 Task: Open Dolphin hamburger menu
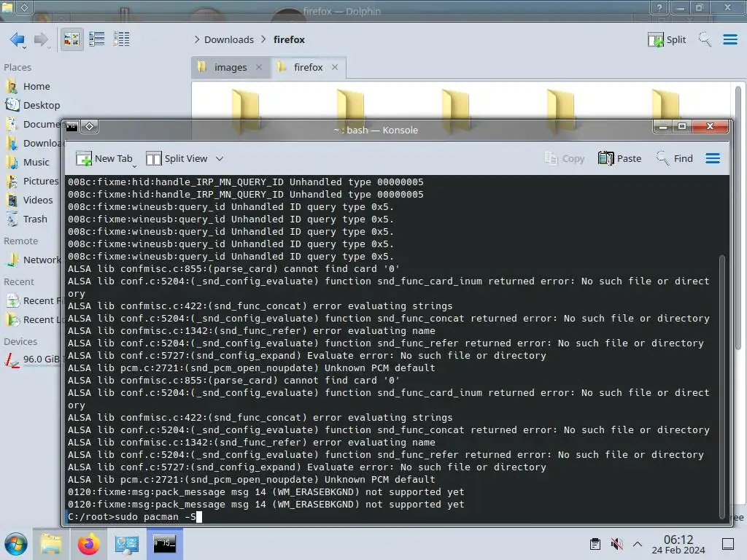pyautogui.click(x=730, y=39)
